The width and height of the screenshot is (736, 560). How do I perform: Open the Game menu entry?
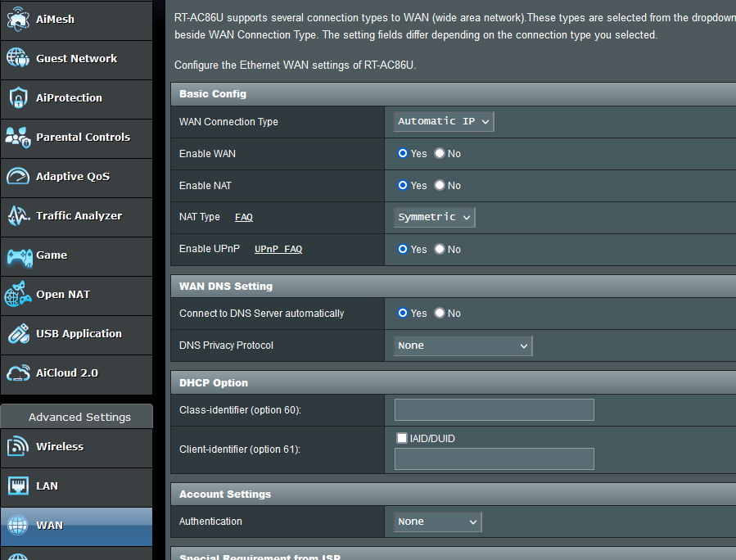tap(76, 257)
